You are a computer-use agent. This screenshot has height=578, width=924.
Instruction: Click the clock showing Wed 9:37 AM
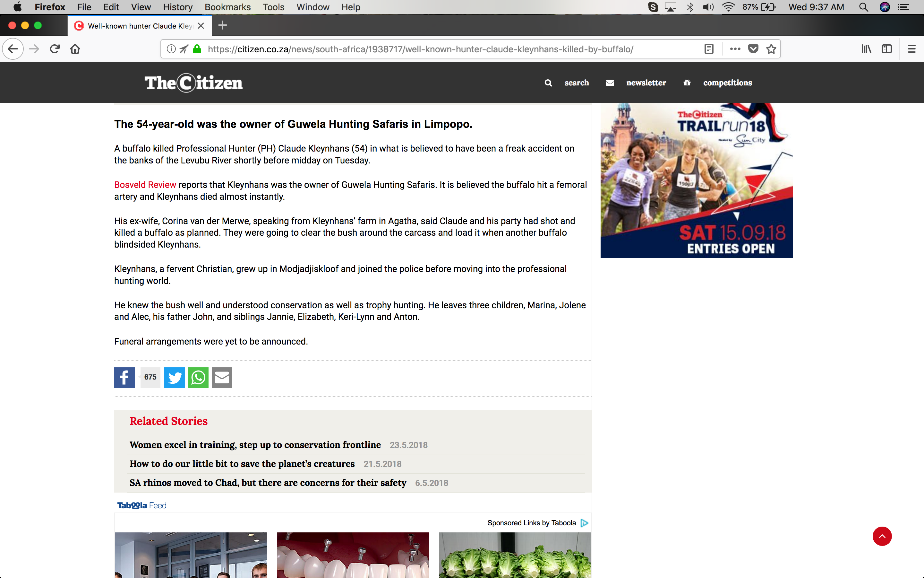(x=816, y=7)
